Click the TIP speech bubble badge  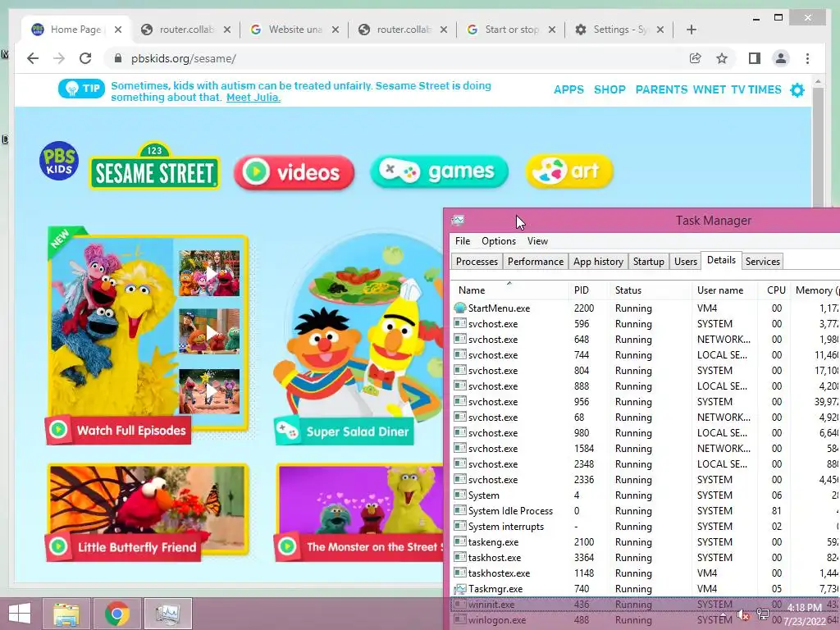pyautogui.click(x=81, y=89)
